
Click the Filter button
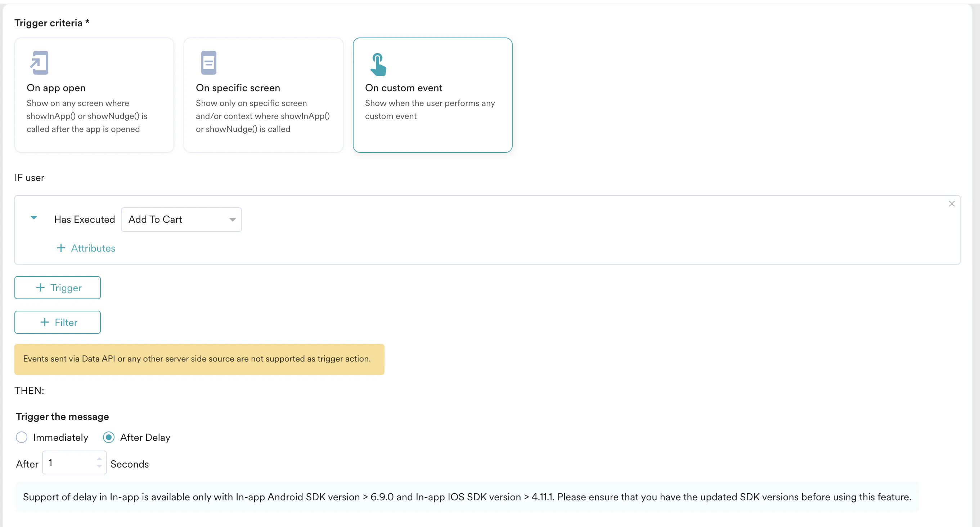pyautogui.click(x=57, y=322)
